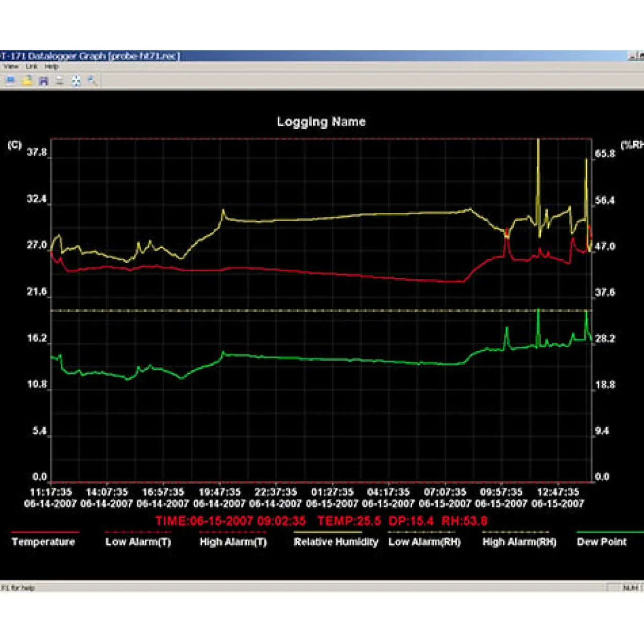This screenshot has height=644, width=644.
Task: Click the 19:47:35 time axis label
Action: point(219,492)
